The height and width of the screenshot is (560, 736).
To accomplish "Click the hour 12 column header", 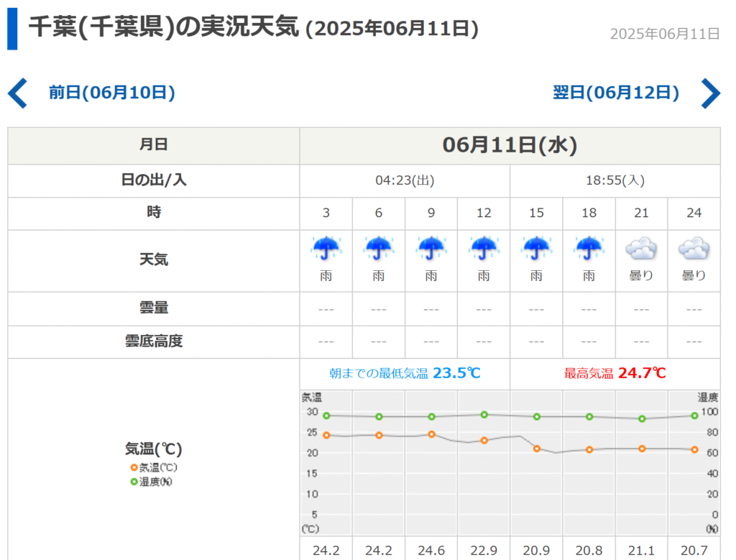I will click(x=484, y=213).
